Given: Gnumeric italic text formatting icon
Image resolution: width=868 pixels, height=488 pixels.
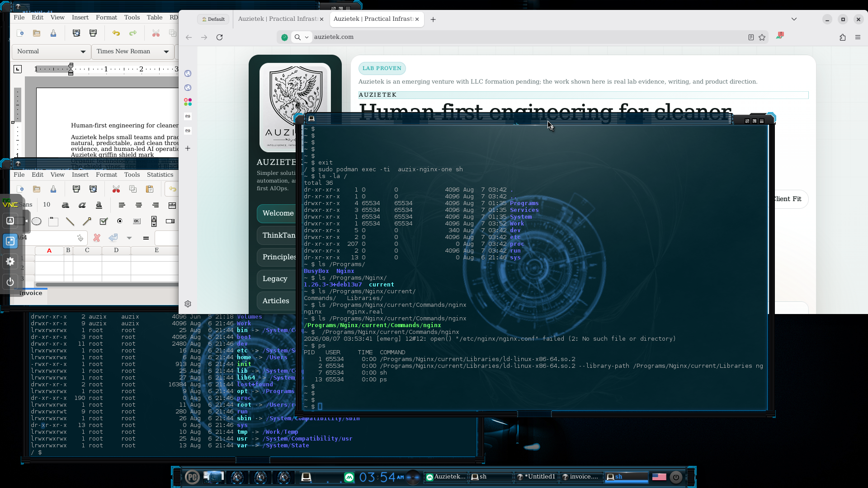Looking at the screenshot, I should (x=82, y=205).
